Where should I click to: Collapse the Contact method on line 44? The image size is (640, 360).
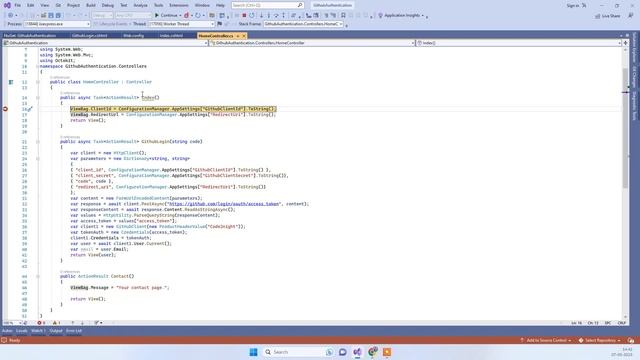click(38, 276)
